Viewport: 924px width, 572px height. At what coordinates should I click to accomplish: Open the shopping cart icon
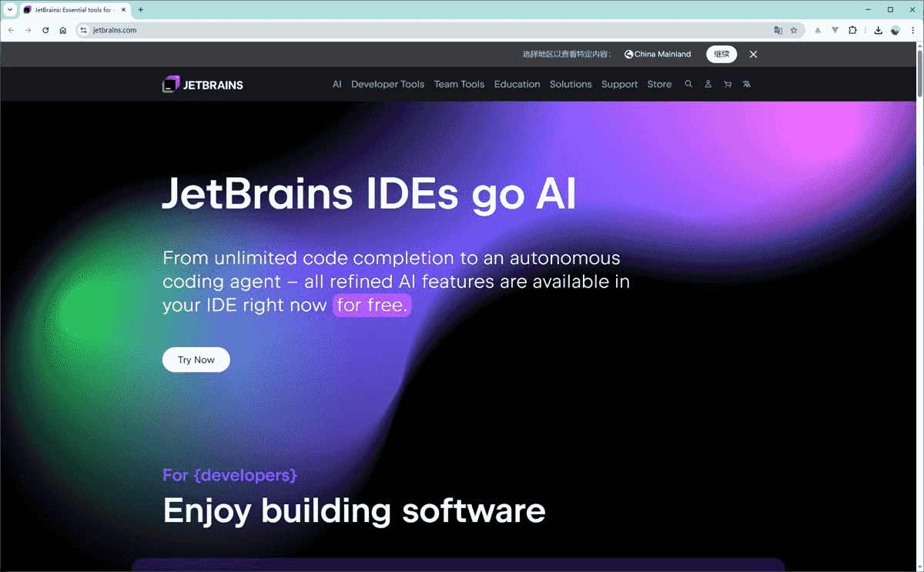pyautogui.click(x=727, y=84)
